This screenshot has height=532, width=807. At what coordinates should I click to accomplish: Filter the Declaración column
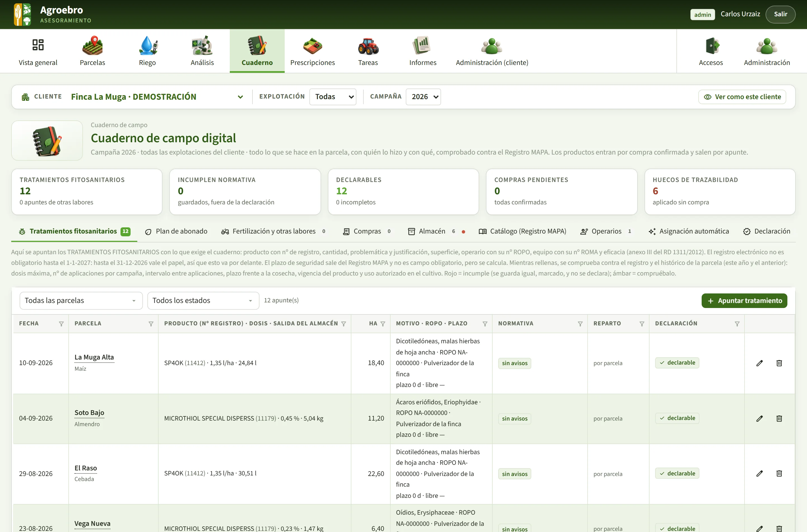[737, 324]
